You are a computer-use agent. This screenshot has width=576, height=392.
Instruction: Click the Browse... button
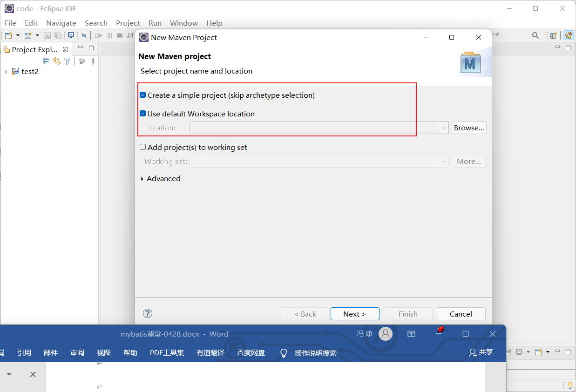coord(469,128)
